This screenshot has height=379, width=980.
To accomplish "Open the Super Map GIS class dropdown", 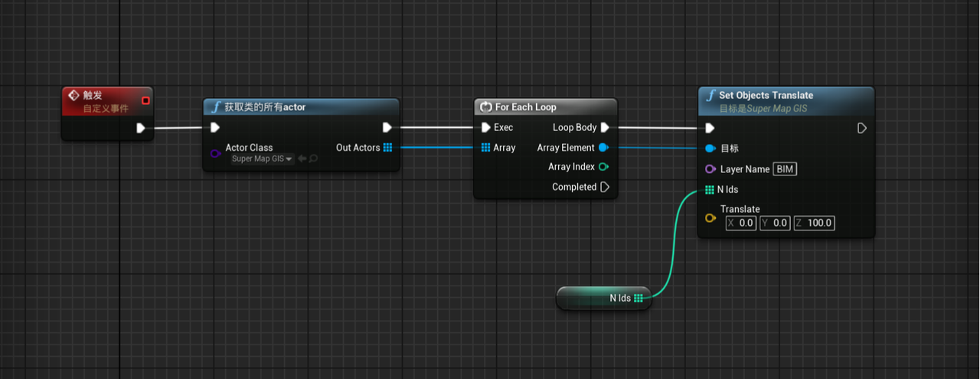I will click(263, 159).
